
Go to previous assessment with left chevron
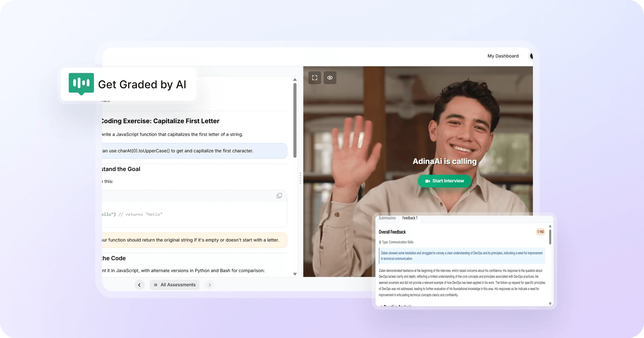(x=139, y=285)
